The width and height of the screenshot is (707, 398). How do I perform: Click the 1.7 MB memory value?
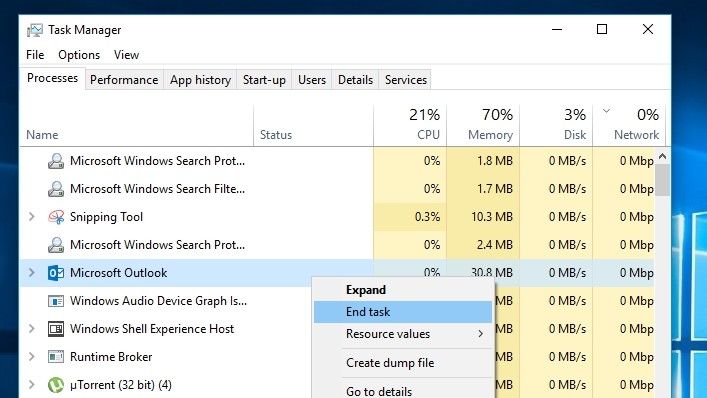tap(495, 189)
